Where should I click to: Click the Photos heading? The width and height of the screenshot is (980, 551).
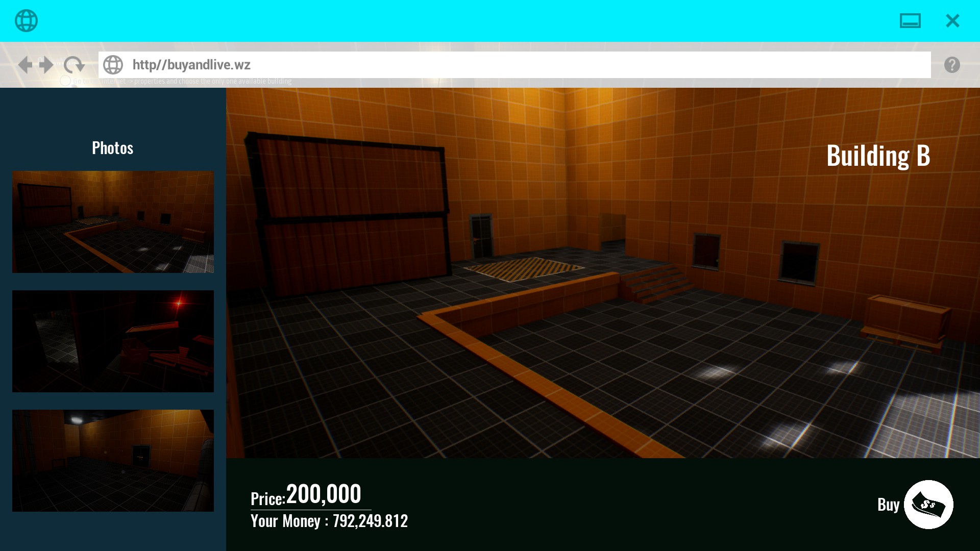click(113, 148)
